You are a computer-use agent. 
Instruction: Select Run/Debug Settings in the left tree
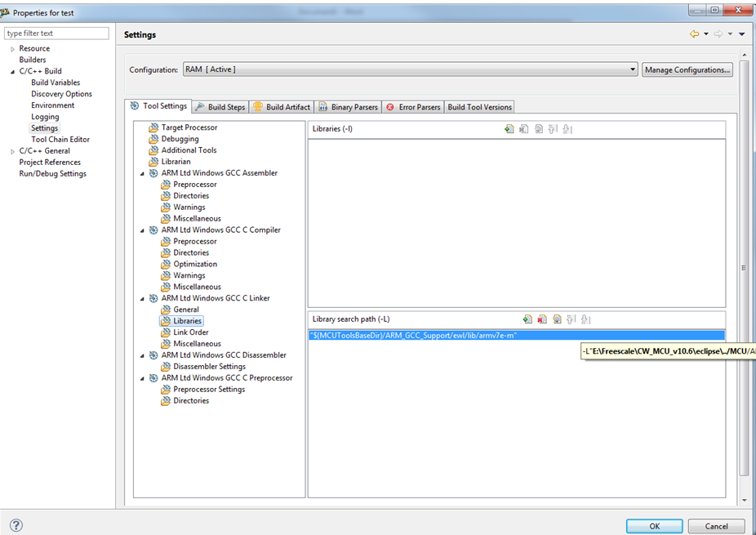[52, 174]
